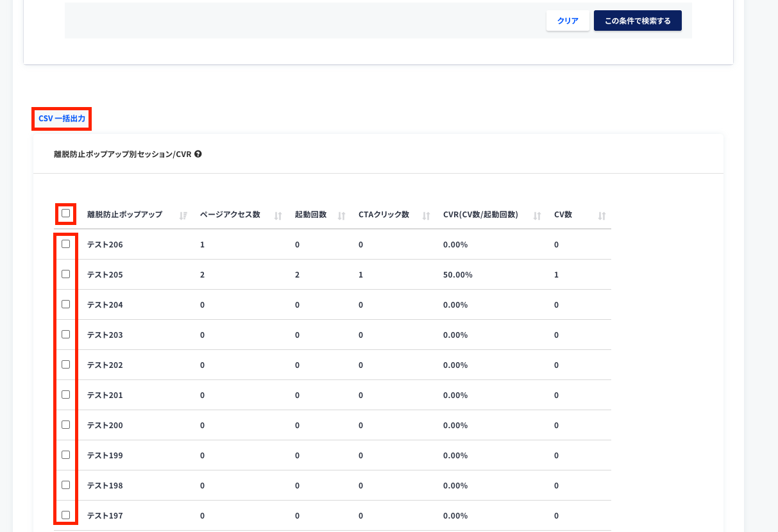The height and width of the screenshot is (532, 778).
Task: Click the テスト206 row name
Action: [x=105, y=245]
